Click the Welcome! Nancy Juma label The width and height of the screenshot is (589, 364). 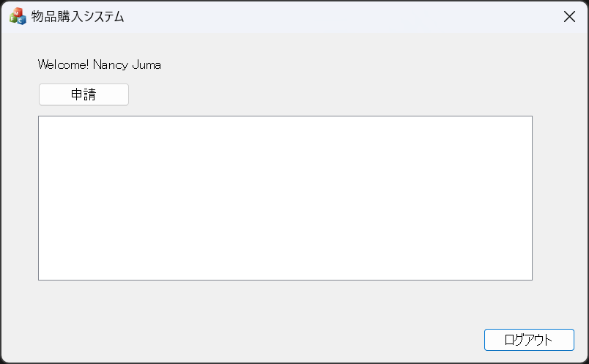100,65
